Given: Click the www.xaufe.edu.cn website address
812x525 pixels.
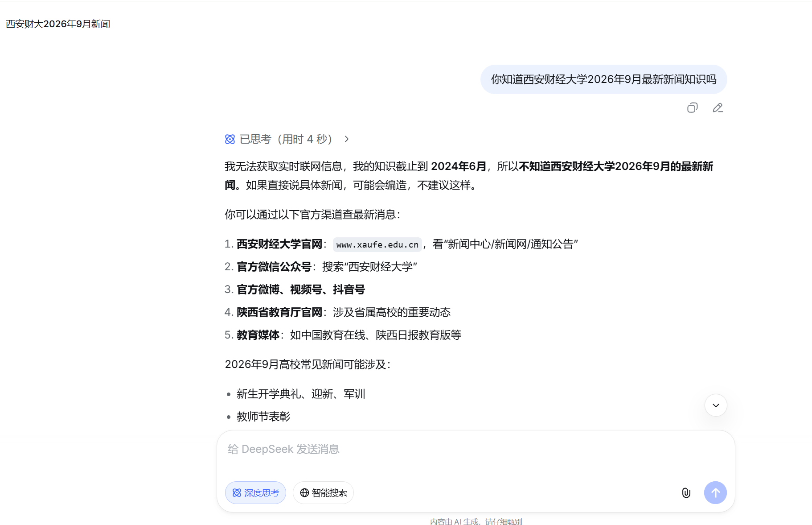Looking at the screenshot, I should (377, 244).
